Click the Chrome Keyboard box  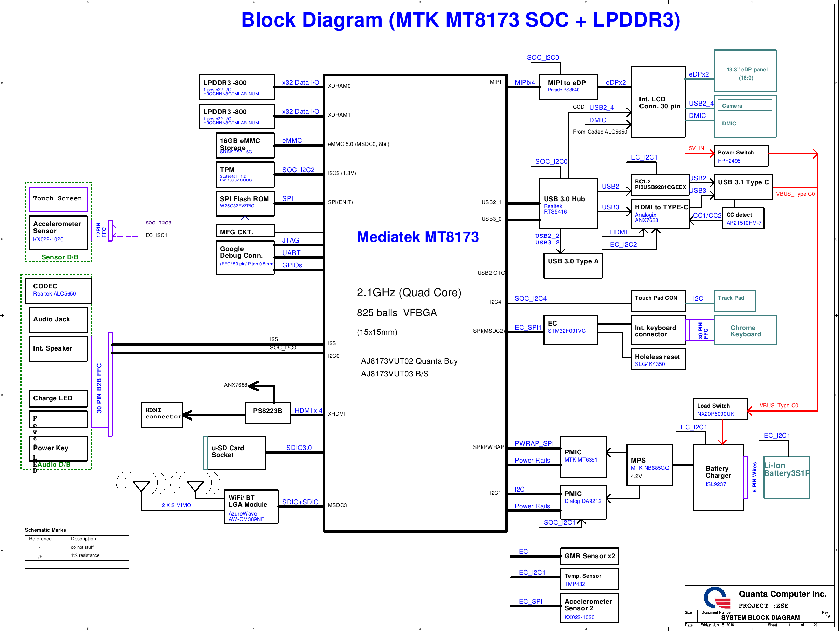(x=745, y=330)
